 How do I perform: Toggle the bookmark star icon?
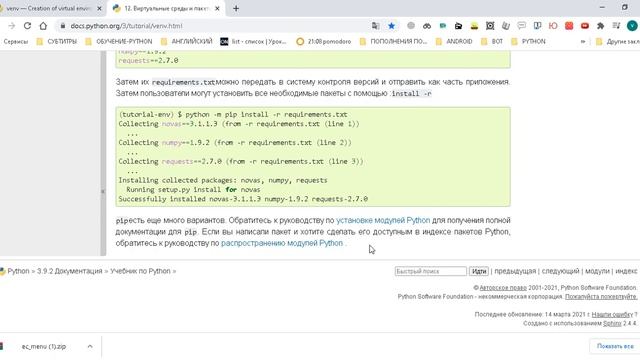click(x=391, y=26)
